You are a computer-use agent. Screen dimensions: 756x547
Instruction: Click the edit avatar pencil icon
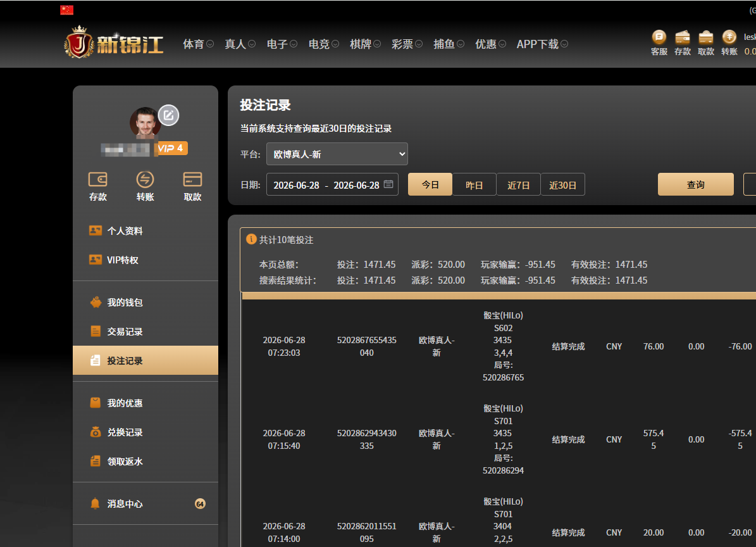(x=169, y=115)
